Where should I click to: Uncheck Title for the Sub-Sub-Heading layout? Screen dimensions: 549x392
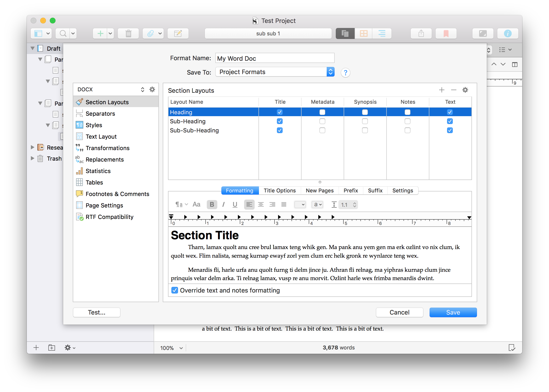coord(280,130)
